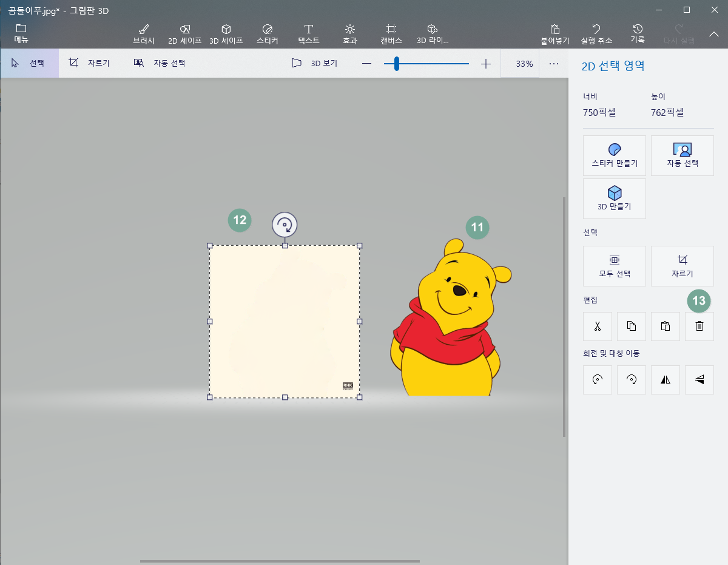728x565 pixels.
Task: Click 3D 만들기 make 3D button
Action: point(615,198)
